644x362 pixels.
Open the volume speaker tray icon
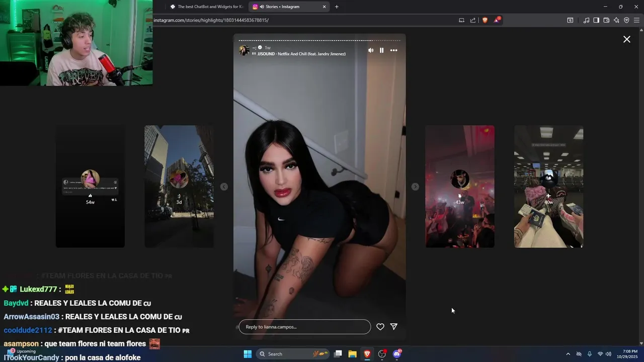[608, 354]
